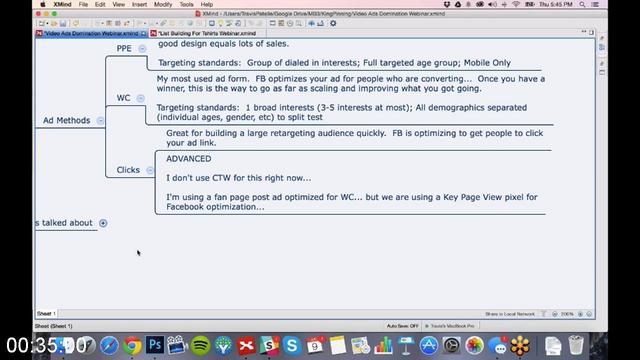Select the 'Targeting standards: Group of dialed' note
Viewport: 640px width, 360px height.
point(335,63)
